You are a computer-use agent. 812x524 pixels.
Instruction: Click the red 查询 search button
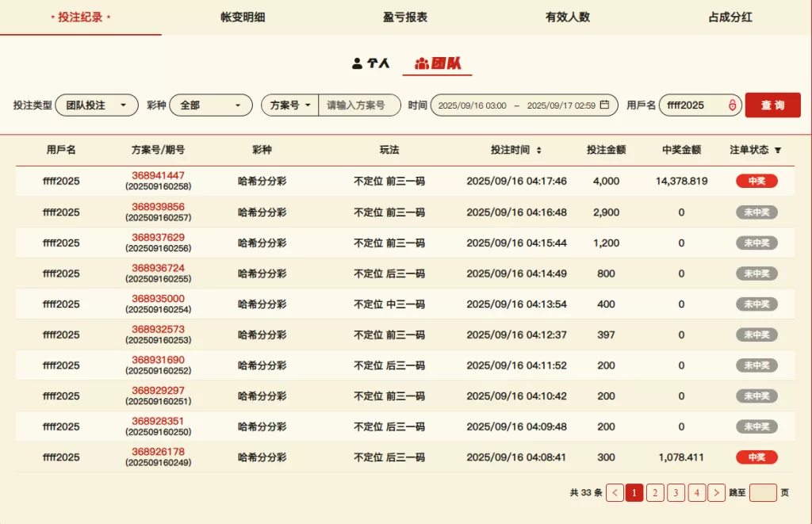tap(772, 105)
